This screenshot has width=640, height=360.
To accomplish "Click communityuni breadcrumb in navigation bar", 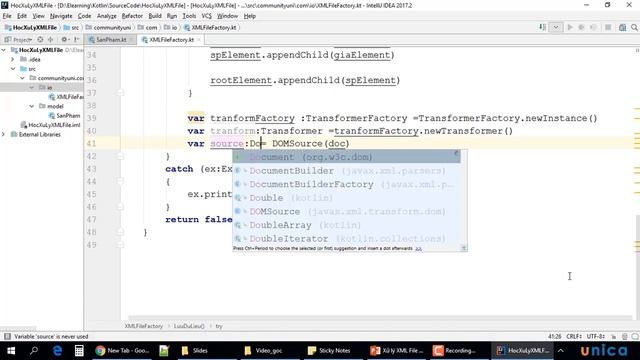I will 108,27.
